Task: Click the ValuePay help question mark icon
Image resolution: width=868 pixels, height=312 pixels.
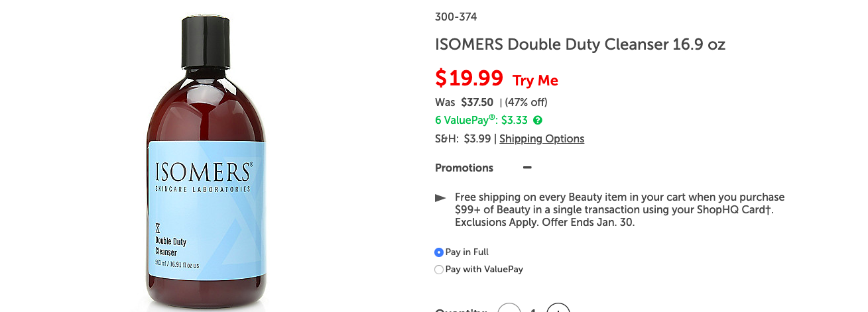Action: (x=538, y=121)
